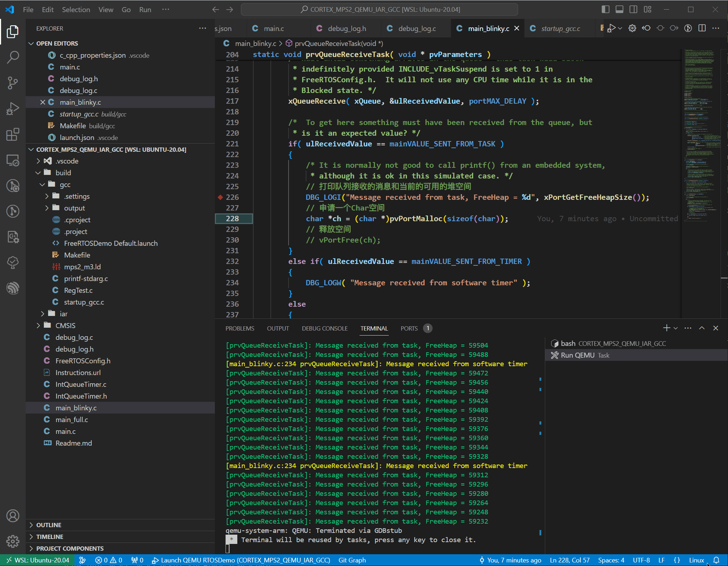
Task: Open the Manage gear menu
Action: (x=13, y=541)
